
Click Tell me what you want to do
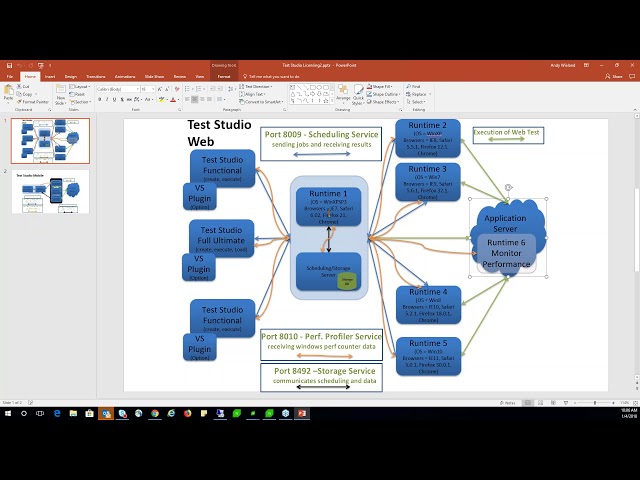point(271,76)
